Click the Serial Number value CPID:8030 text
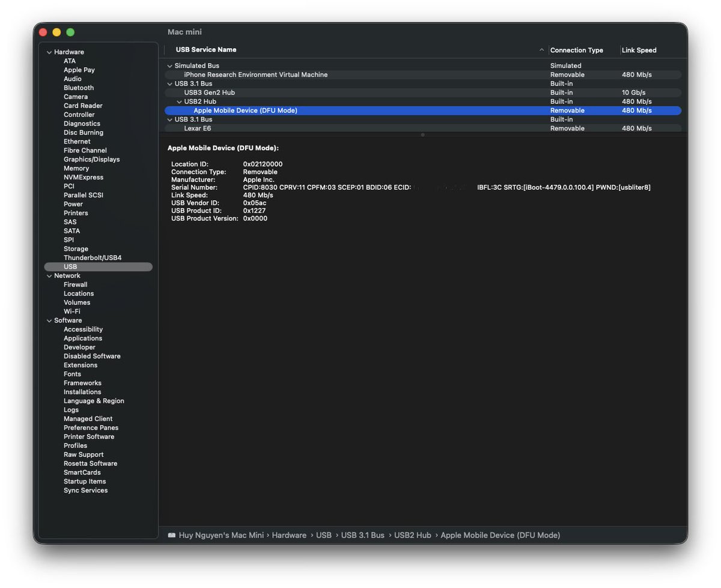 [260, 187]
